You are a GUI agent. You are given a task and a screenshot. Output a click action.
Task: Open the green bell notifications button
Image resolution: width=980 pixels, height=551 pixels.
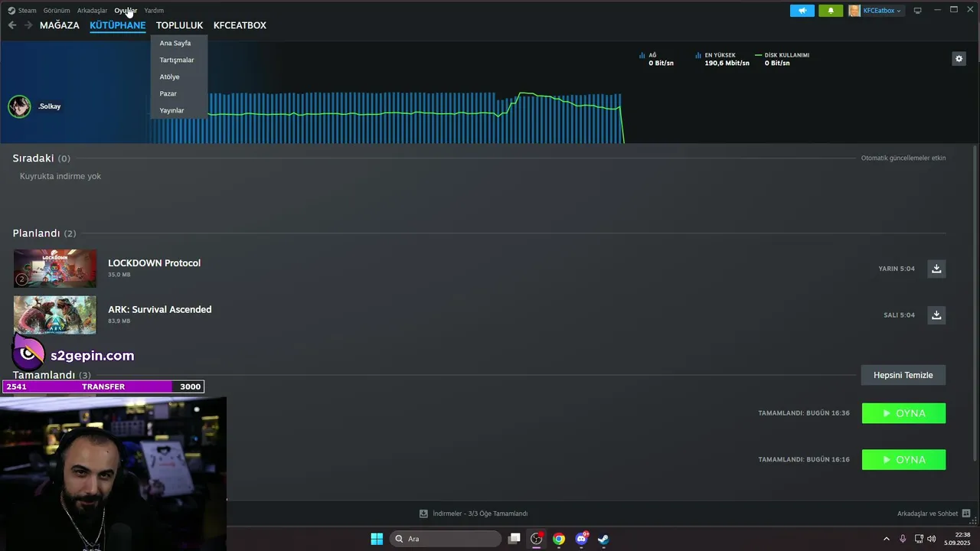tap(831, 11)
